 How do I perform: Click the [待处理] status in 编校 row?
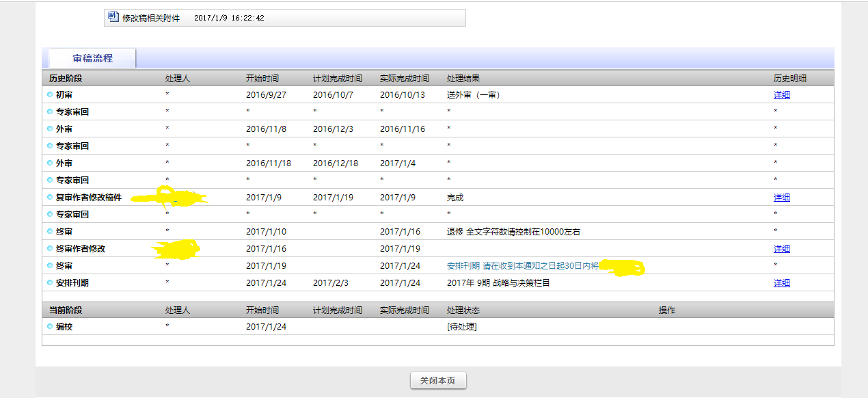coord(461,327)
